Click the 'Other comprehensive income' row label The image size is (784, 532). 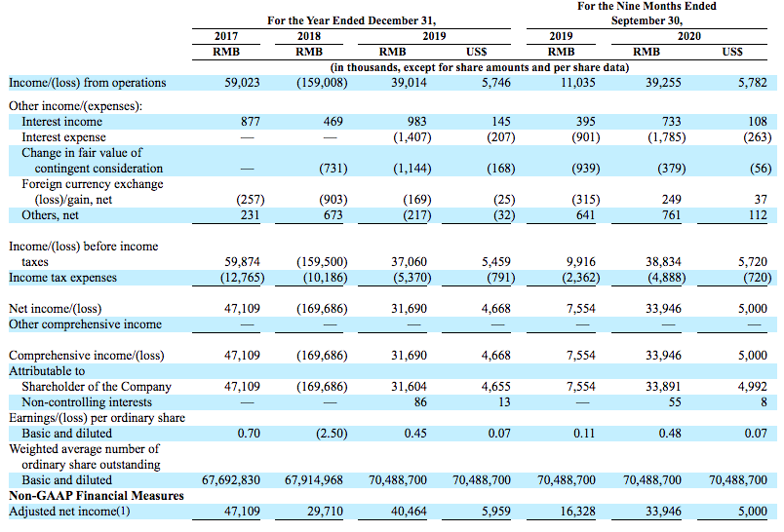(86, 324)
